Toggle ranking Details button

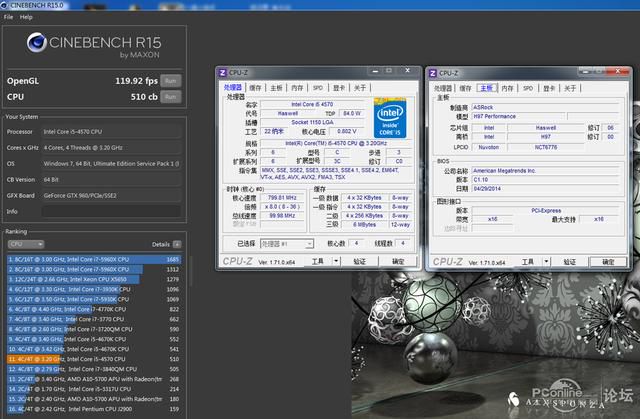[x=177, y=244]
